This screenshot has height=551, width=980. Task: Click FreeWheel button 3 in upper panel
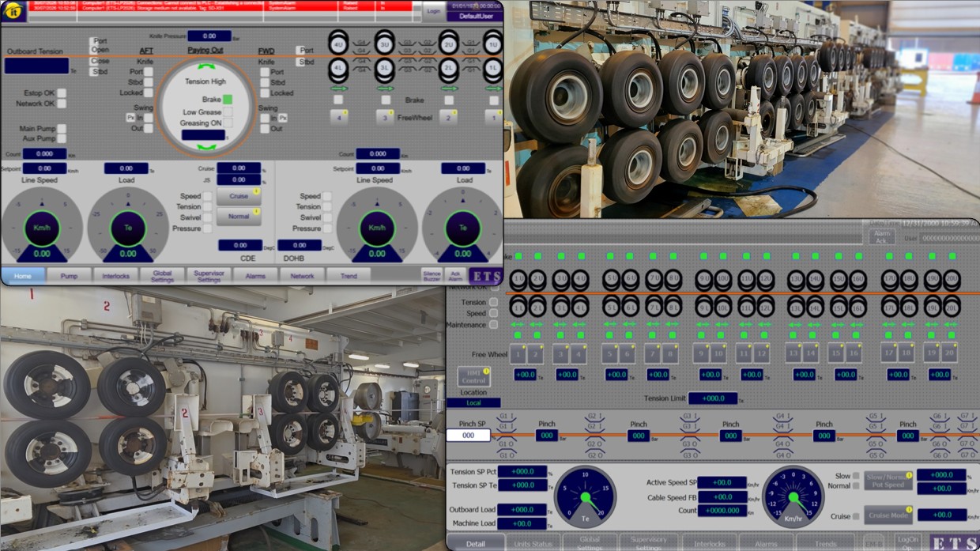[385, 117]
